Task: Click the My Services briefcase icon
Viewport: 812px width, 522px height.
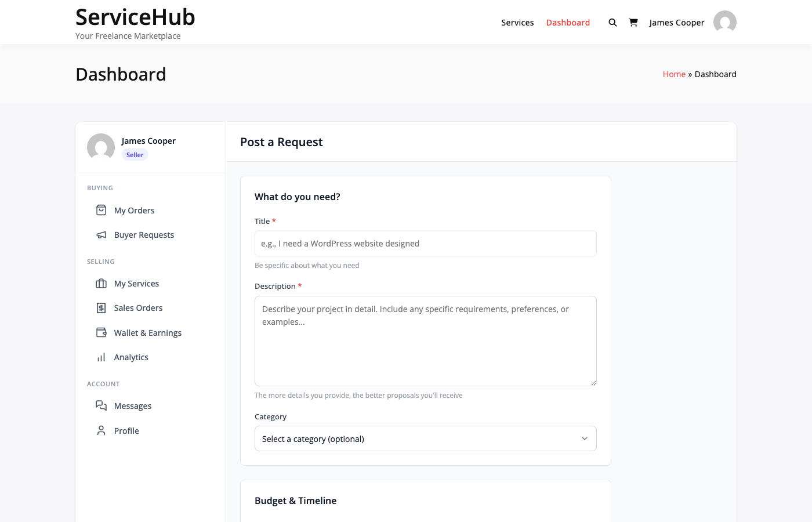Action: click(101, 283)
